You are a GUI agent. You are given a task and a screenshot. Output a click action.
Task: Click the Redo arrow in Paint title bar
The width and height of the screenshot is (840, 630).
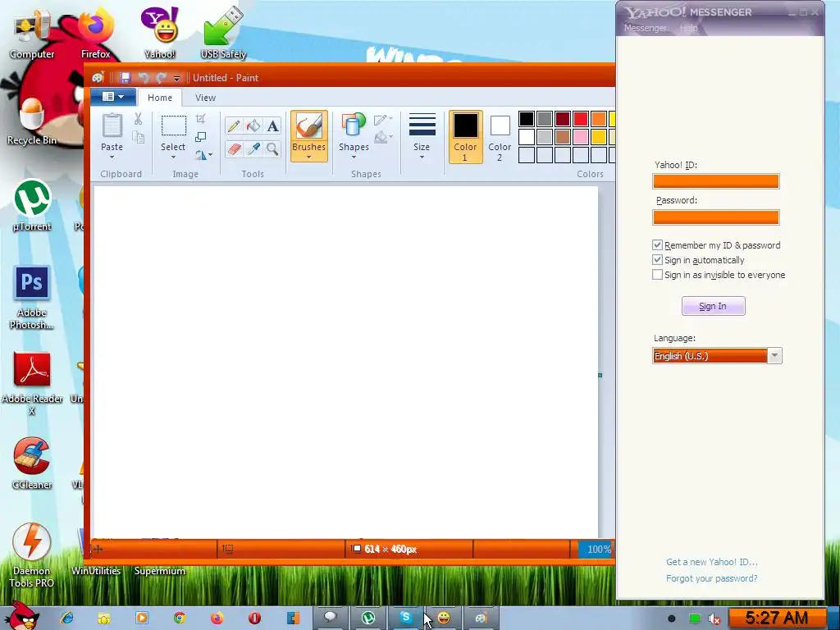pos(161,78)
